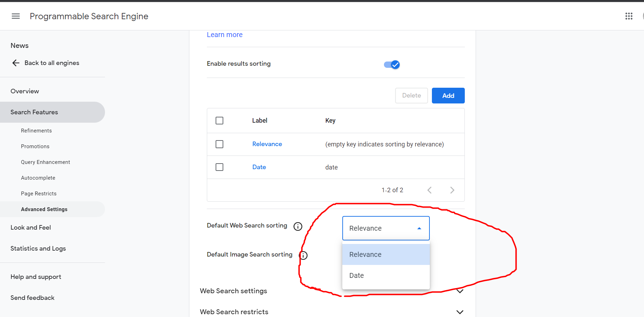Choose Relevance in the open dropdown list

point(386,254)
